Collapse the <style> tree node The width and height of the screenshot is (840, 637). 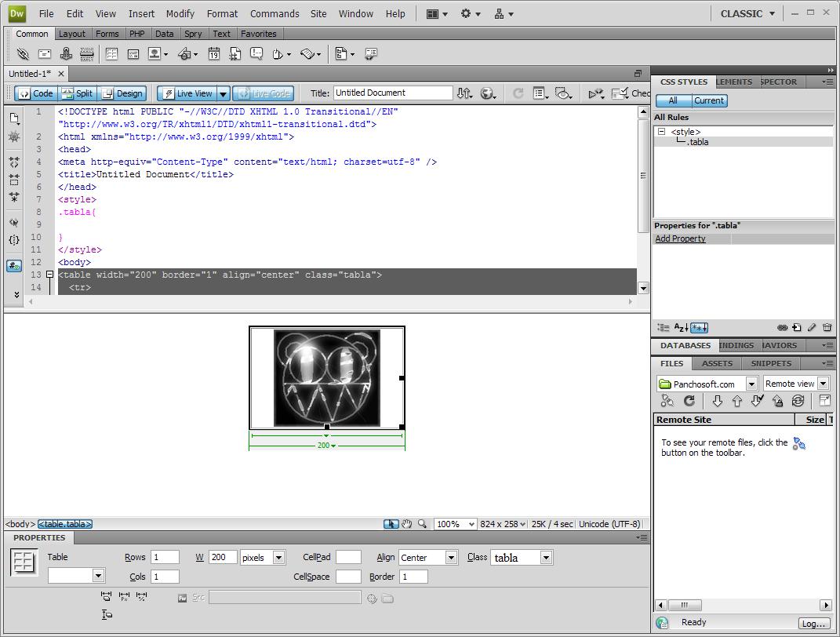coord(661,132)
